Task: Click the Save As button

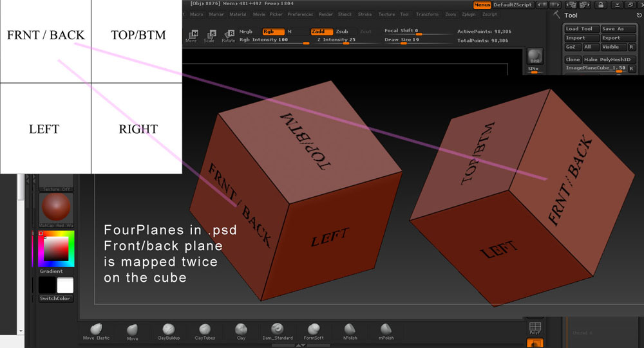Action: [x=618, y=29]
